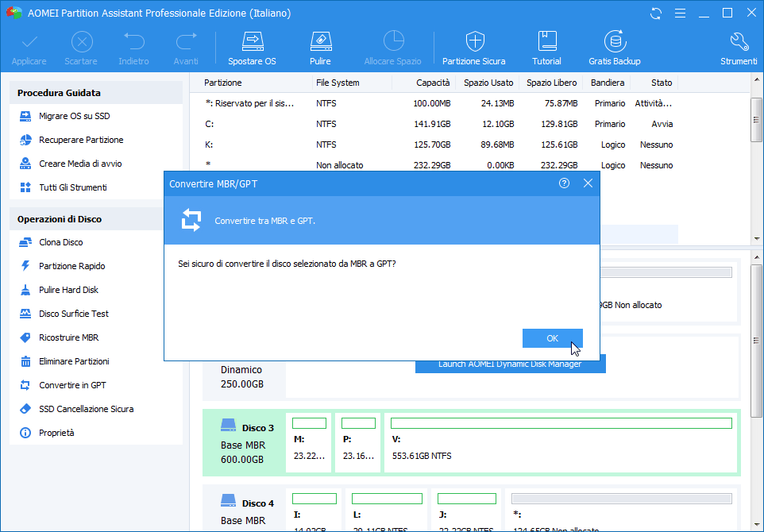Open the Strumenti toolbar menu

[x=739, y=48]
